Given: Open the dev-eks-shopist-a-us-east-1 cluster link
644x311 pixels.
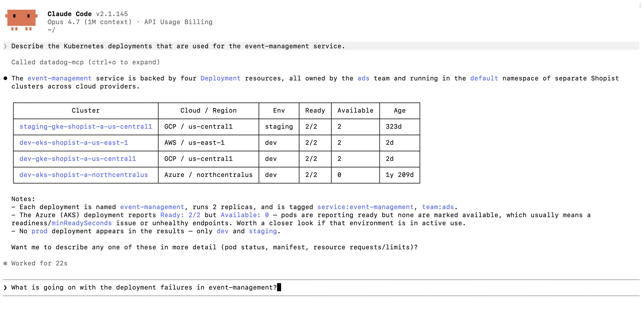Looking at the screenshot, I should coord(74,143).
